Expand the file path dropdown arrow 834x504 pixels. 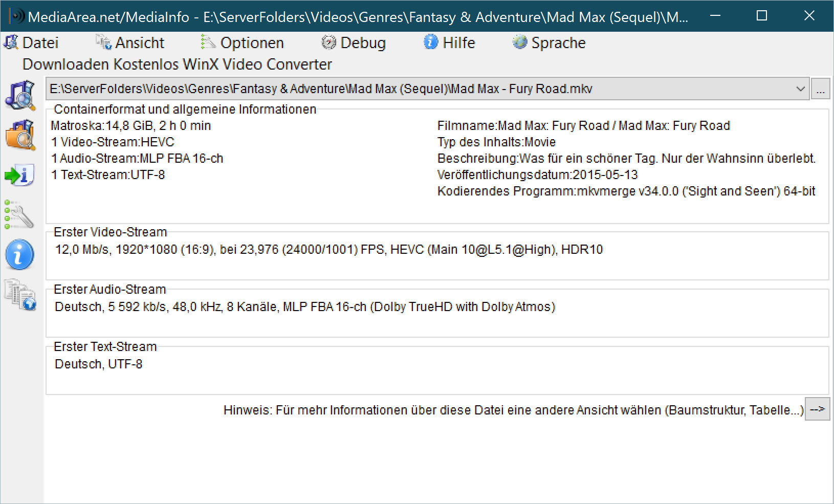coord(801,89)
